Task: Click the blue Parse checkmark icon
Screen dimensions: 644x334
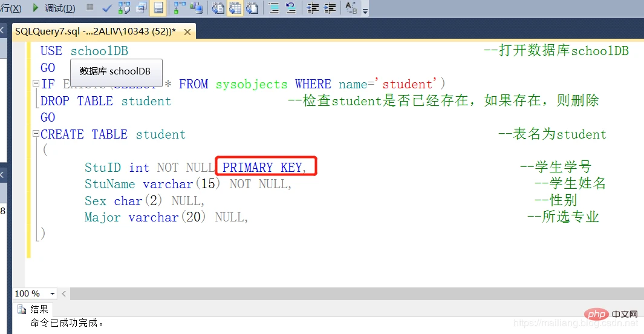Action: pos(107,8)
